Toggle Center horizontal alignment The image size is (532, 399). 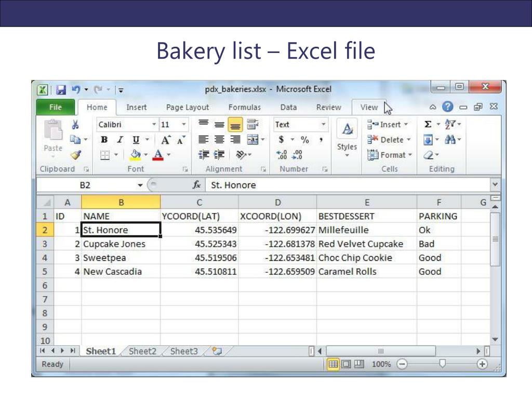click(x=219, y=139)
